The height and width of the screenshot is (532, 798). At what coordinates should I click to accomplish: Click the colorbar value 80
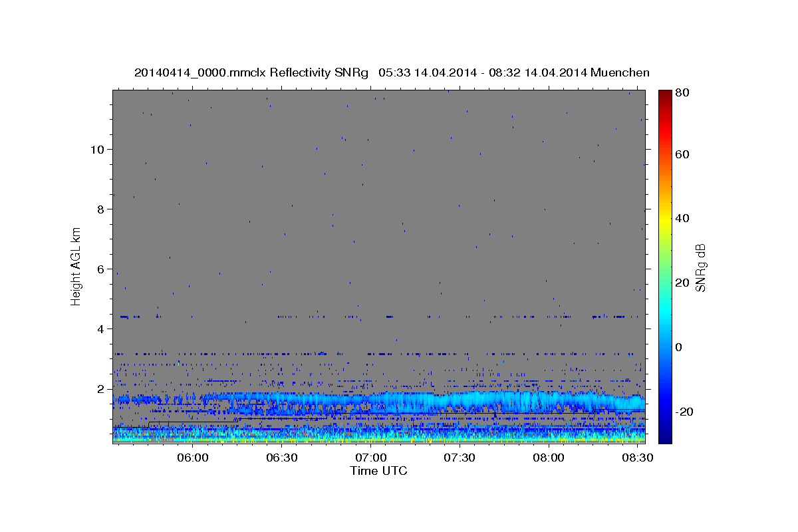point(682,92)
